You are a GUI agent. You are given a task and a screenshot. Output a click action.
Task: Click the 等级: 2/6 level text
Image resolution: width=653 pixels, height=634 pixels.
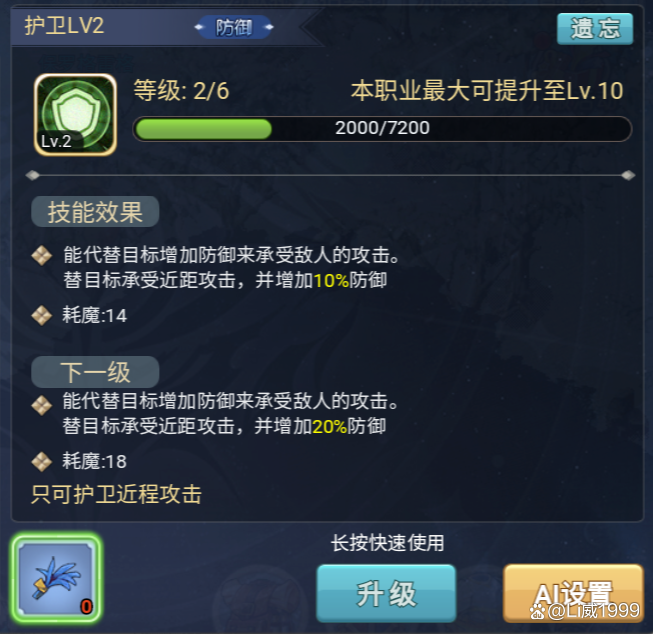[x=181, y=90]
